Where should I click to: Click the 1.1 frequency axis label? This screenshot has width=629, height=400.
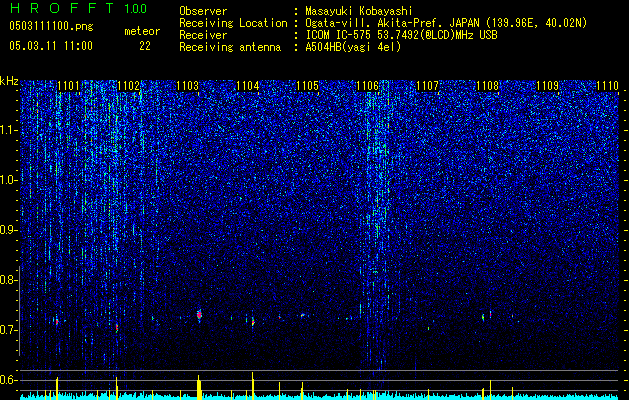[x=8, y=131]
